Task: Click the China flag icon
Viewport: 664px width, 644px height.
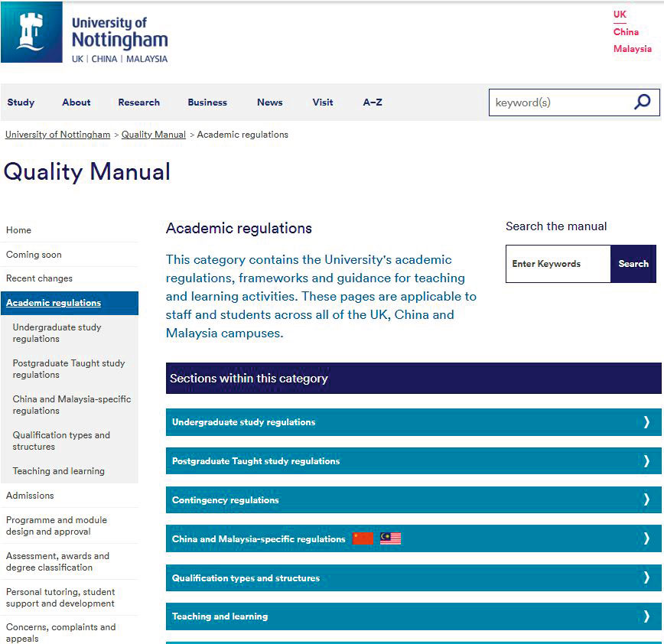Action: click(363, 538)
